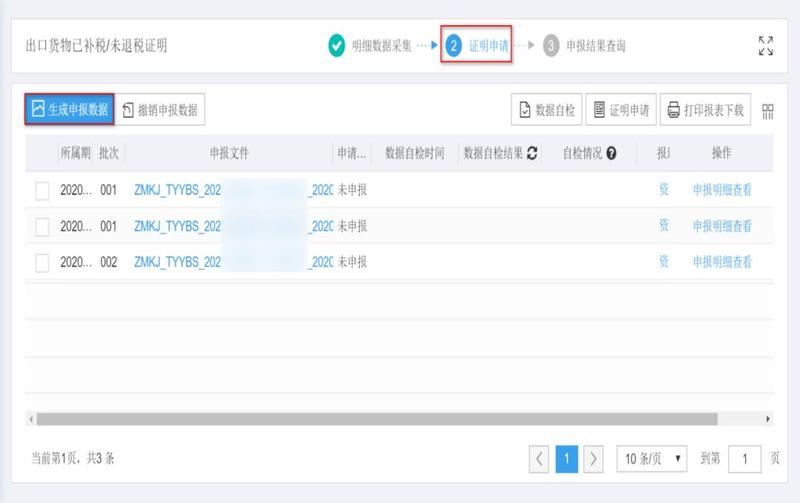
Task: Tick the second row checkbox
Action: click(42, 226)
